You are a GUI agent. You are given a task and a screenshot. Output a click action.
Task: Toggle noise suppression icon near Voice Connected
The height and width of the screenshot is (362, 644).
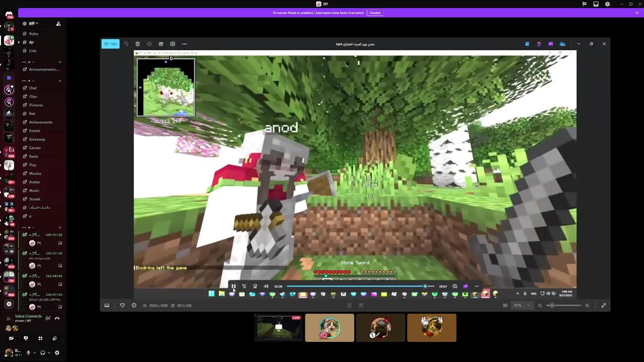pyautogui.click(x=48, y=318)
